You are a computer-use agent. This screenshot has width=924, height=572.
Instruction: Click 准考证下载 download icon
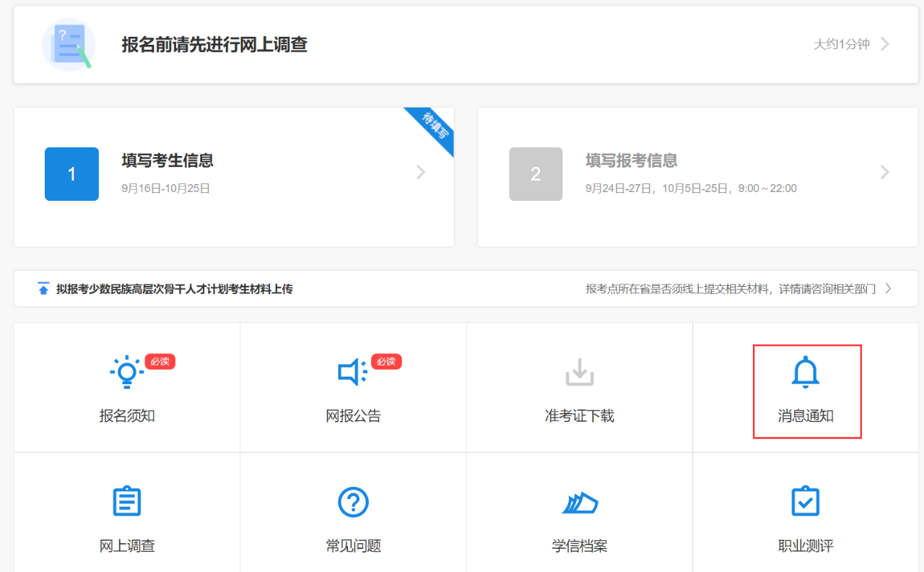(579, 372)
